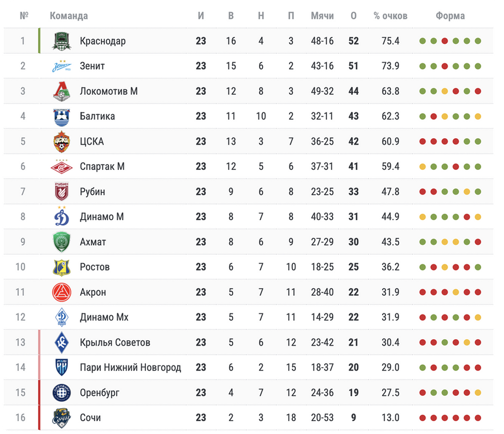Click the % очков column header
Viewport: 504px width, 434px height.
[390, 16]
